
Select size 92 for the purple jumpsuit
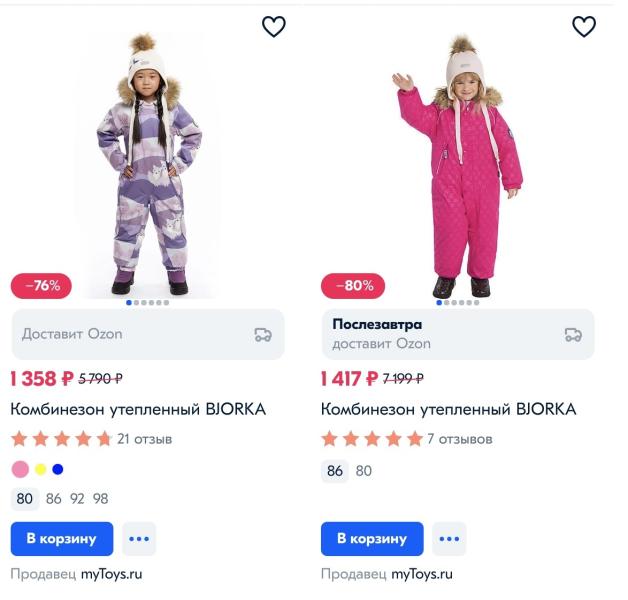pos(77,499)
